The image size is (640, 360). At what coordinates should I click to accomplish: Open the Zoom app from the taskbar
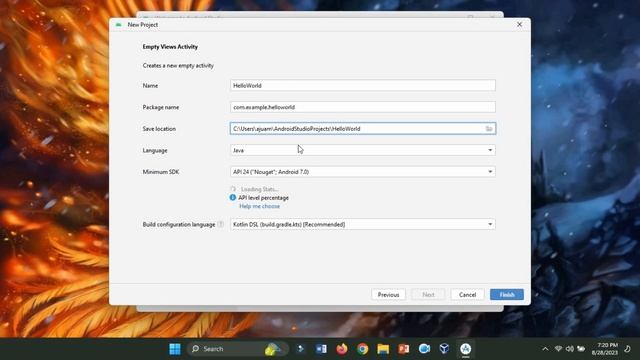pyautogui.click(x=424, y=349)
